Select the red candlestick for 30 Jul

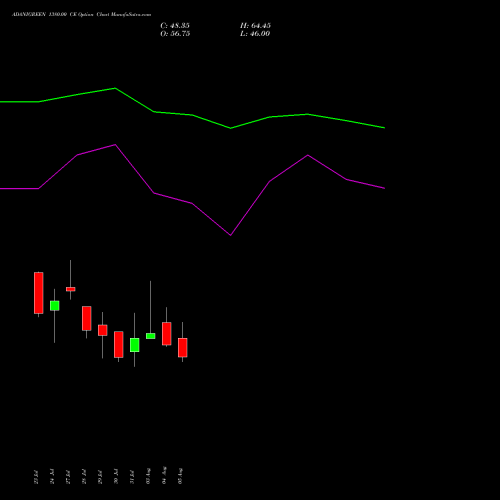pos(119,344)
